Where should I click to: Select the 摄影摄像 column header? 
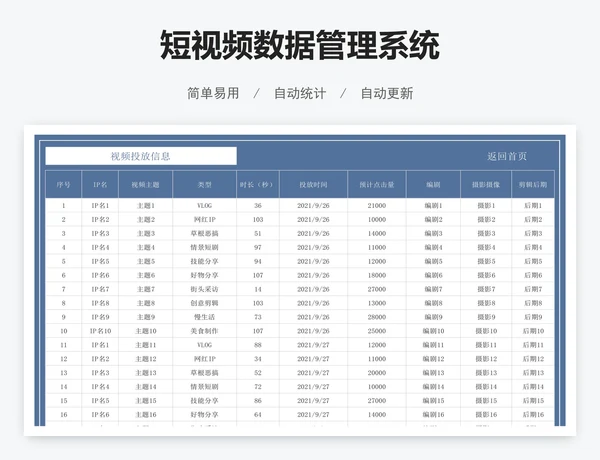[486, 184]
